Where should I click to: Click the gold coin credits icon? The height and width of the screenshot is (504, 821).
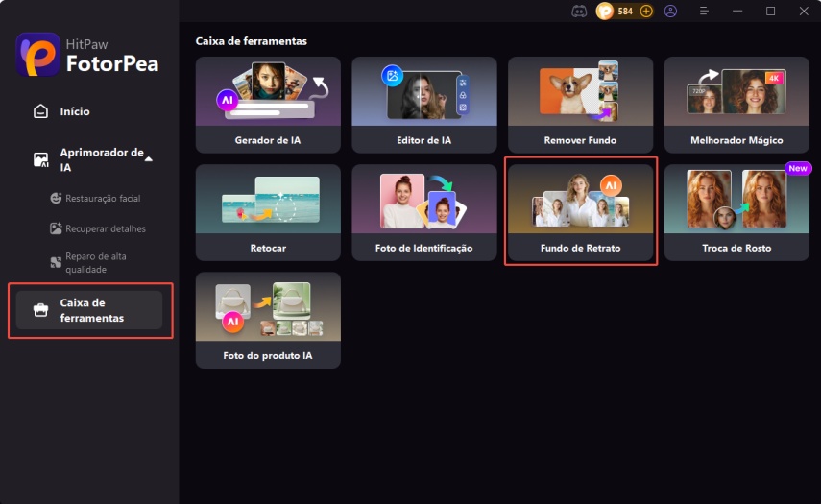(605, 11)
